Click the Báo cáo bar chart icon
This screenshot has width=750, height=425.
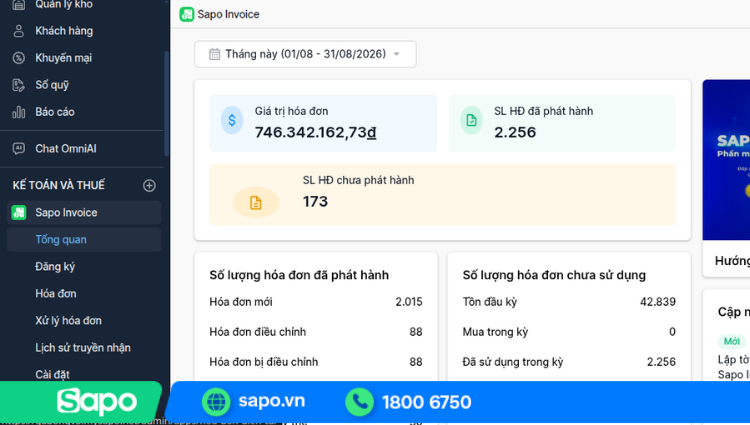point(19,112)
